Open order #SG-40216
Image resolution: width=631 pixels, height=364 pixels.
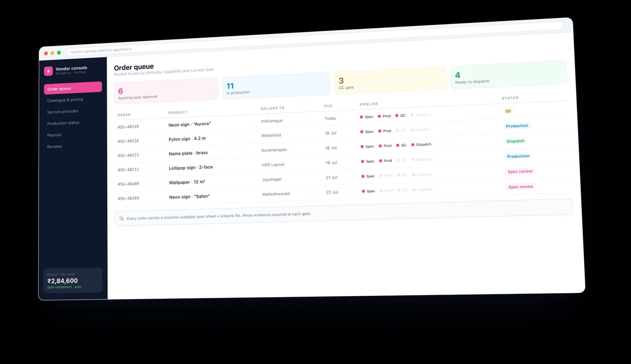128,141
